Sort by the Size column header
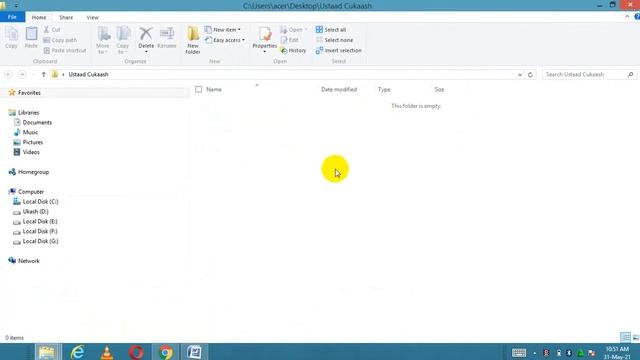 (x=439, y=89)
